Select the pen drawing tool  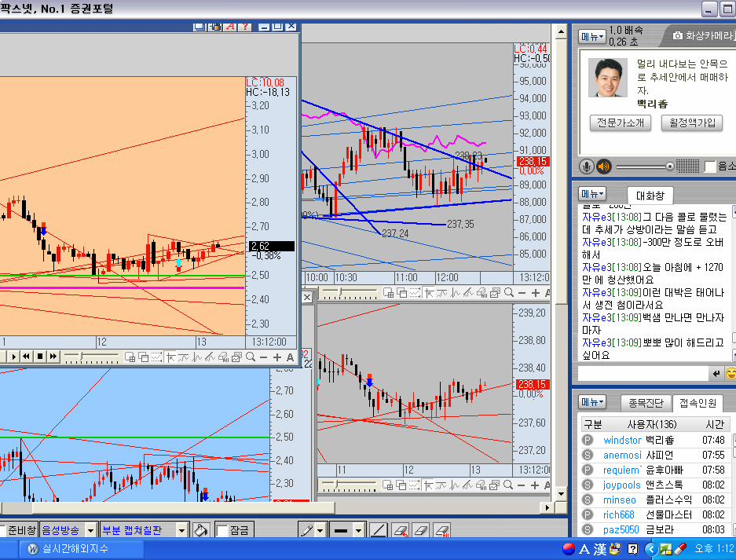tap(306, 530)
